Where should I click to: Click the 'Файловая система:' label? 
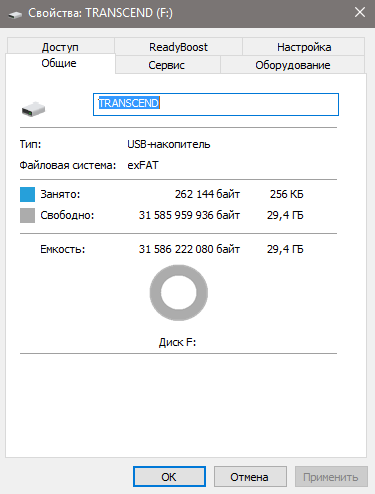click(68, 165)
